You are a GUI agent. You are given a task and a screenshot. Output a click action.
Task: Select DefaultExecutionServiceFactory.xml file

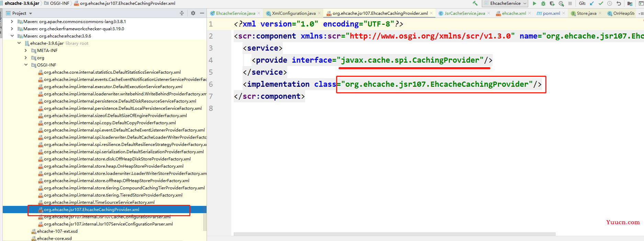(x=110, y=86)
